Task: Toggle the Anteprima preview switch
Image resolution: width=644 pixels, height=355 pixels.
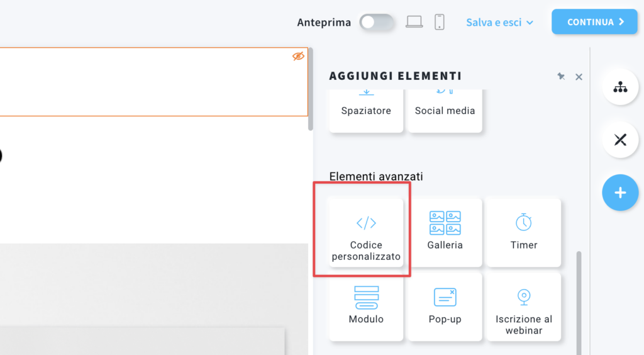Action: click(376, 22)
